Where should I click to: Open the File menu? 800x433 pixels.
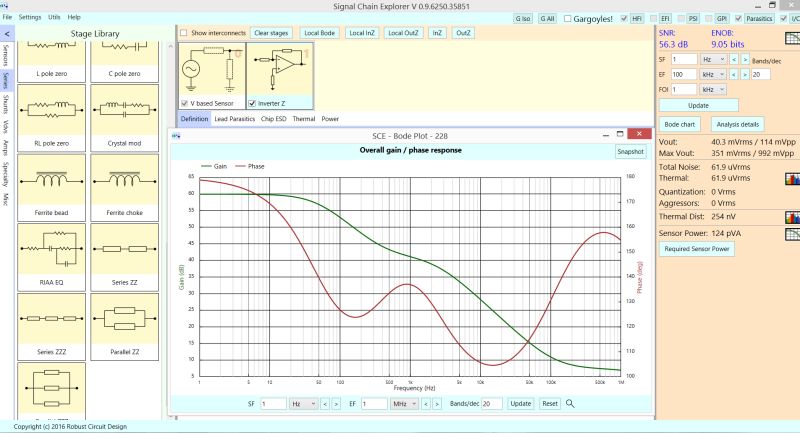tap(7, 17)
